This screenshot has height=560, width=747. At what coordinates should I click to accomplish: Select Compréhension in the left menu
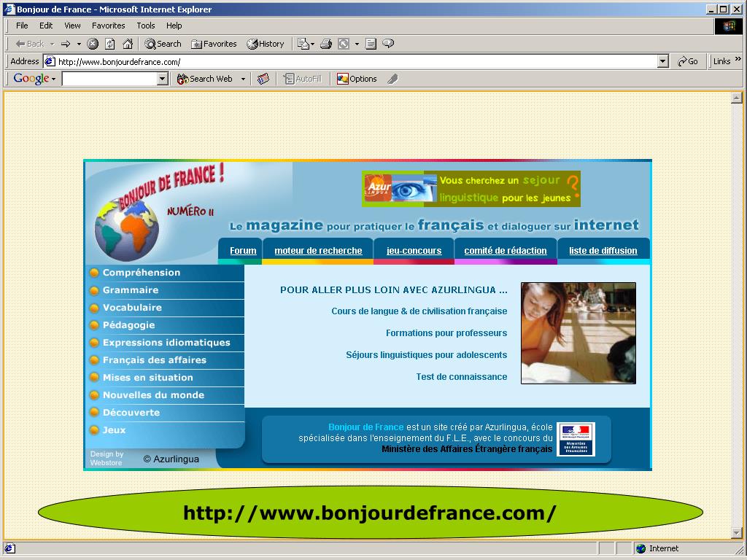tap(165, 273)
